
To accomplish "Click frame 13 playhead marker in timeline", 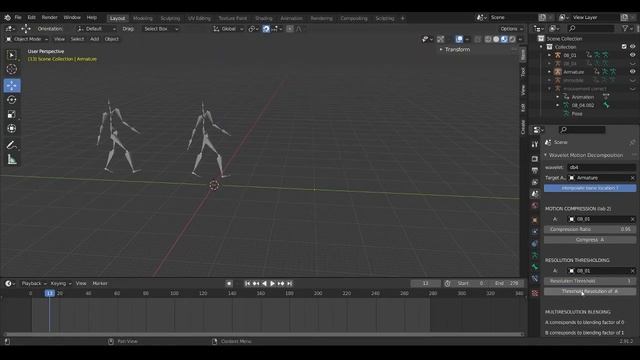I will tap(49, 293).
